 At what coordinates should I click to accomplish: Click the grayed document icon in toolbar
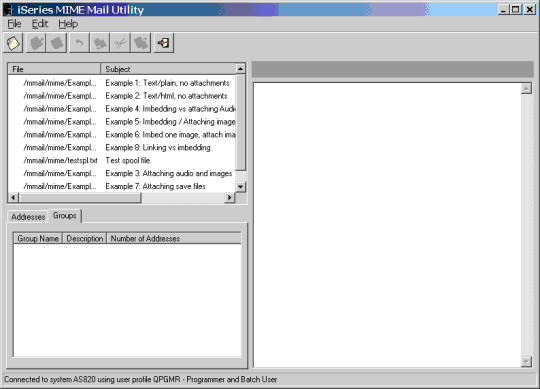pyautogui.click(x=57, y=43)
